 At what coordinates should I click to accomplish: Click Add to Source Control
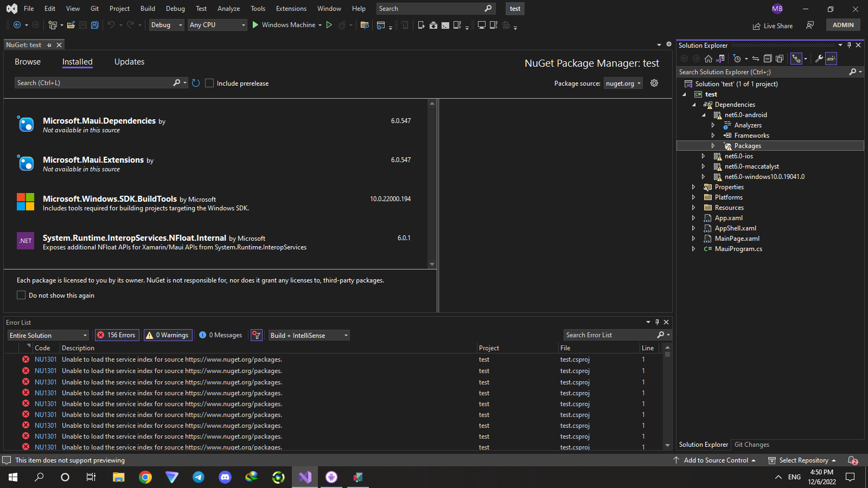(714, 460)
